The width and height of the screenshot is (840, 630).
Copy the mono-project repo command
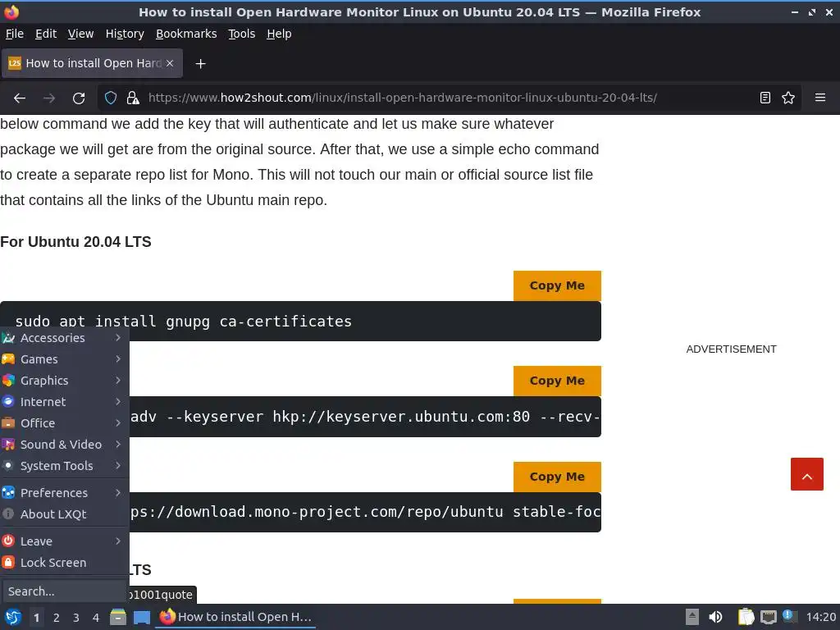(x=557, y=477)
